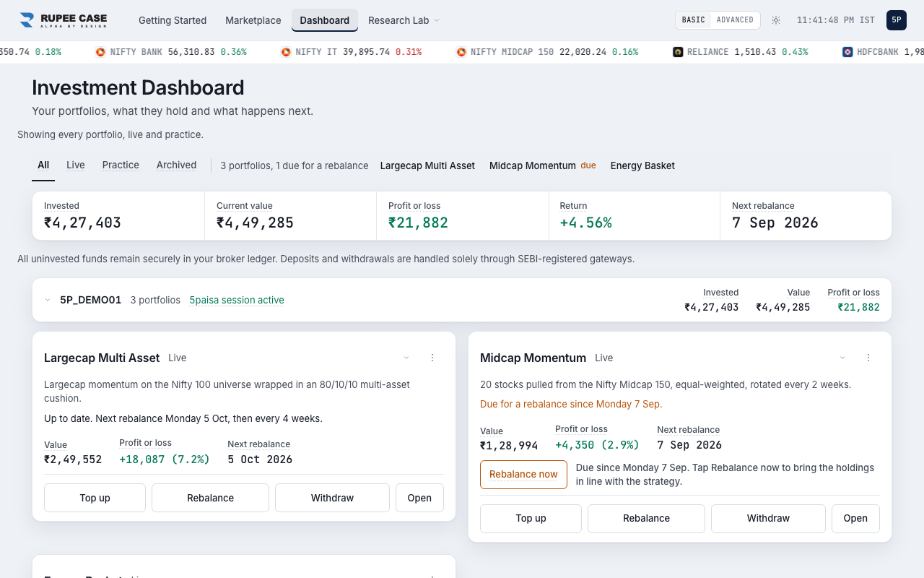The image size is (924, 578).
Task: Select the Dashboard nav item
Action: click(325, 20)
